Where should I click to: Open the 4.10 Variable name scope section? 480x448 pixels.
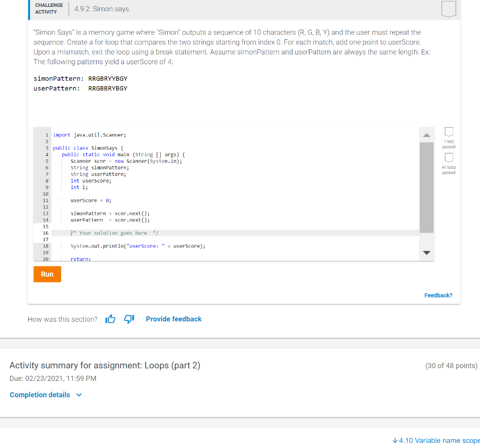[438, 440]
